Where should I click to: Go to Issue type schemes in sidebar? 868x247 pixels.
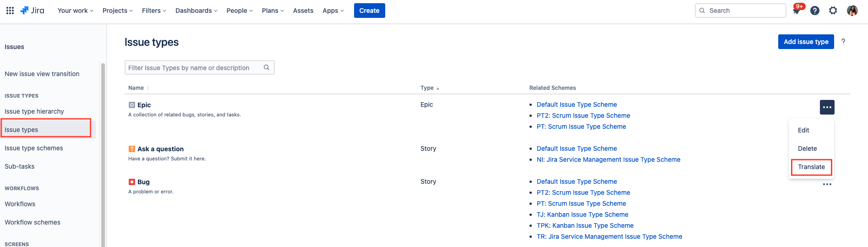tap(34, 148)
